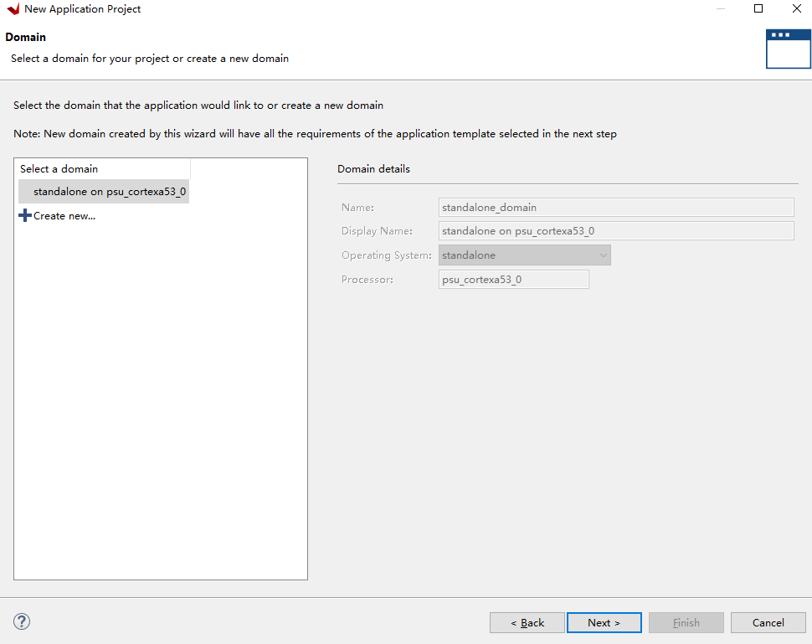Click the Name field showing standalone_domain
Screen dimensions: 812x644
pyautogui.click(x=616, y=207)
